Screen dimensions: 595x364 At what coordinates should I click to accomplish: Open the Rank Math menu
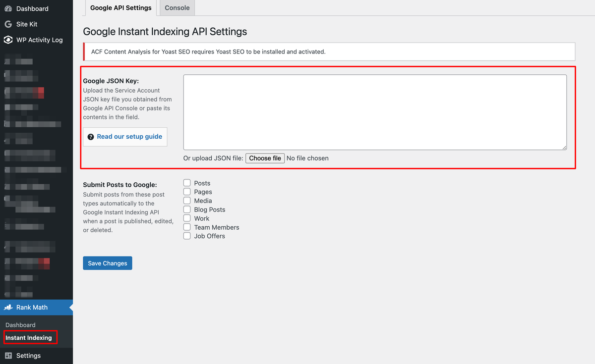(36, 308)
